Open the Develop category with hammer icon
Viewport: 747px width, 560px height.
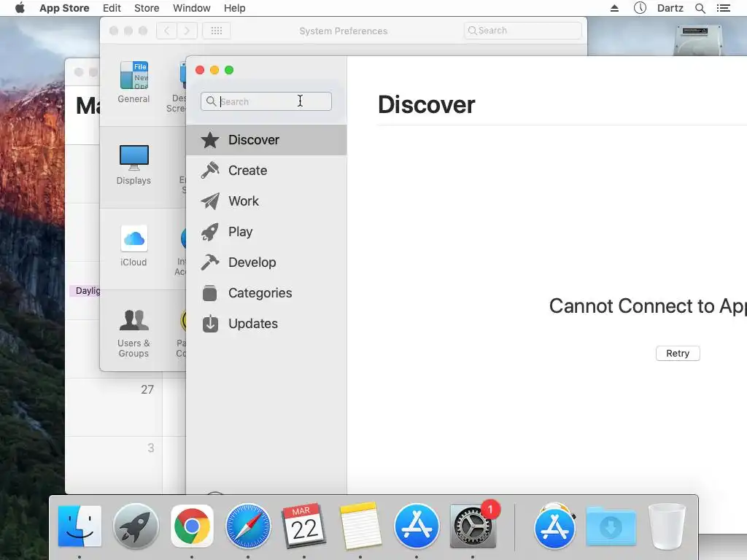[x=266, y=262]
